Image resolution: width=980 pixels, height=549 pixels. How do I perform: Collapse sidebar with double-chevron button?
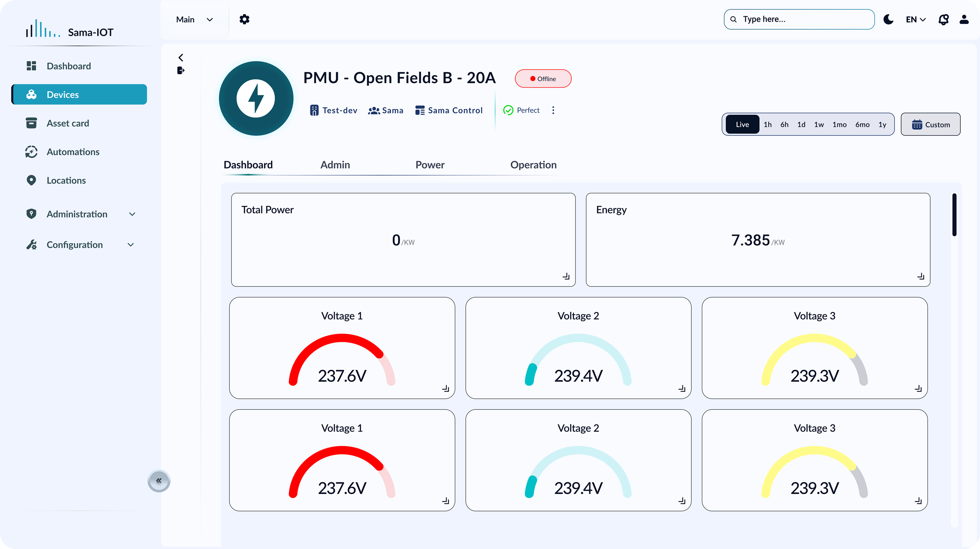159,480
